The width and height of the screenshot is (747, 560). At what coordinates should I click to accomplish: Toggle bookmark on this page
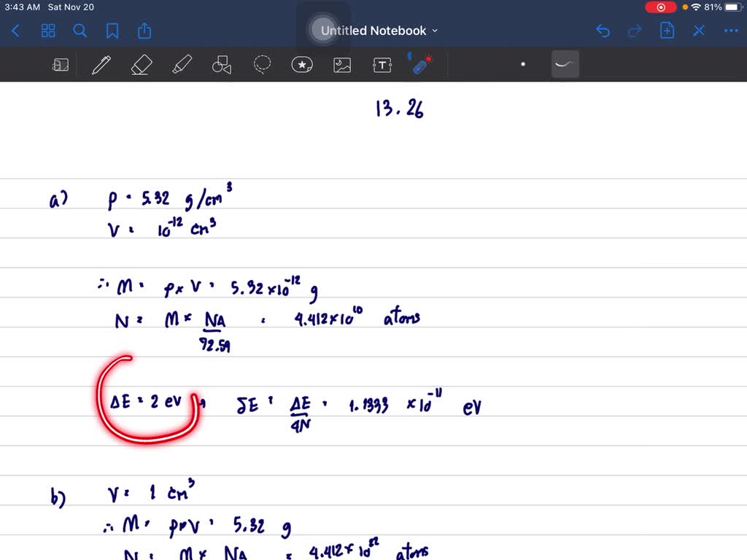click(111, 31)
